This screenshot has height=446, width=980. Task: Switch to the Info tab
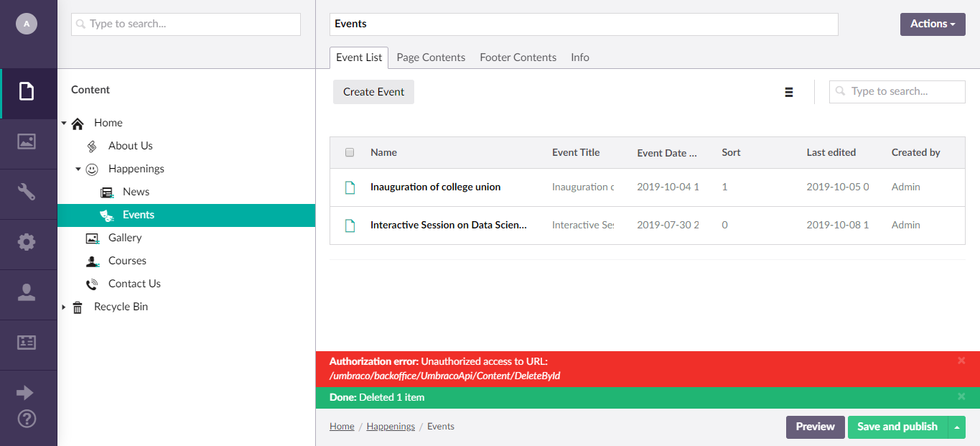point(580,57)
